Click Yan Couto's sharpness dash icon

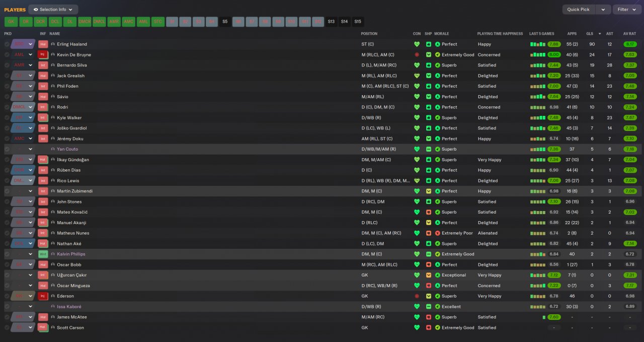point(429,149)
